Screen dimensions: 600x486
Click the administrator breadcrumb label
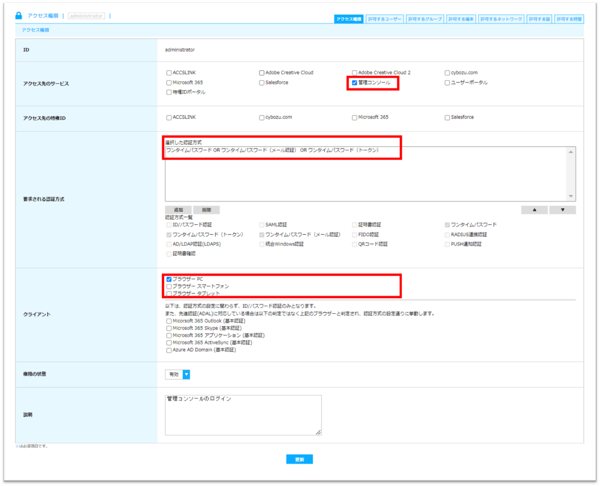tap(86, 16)
